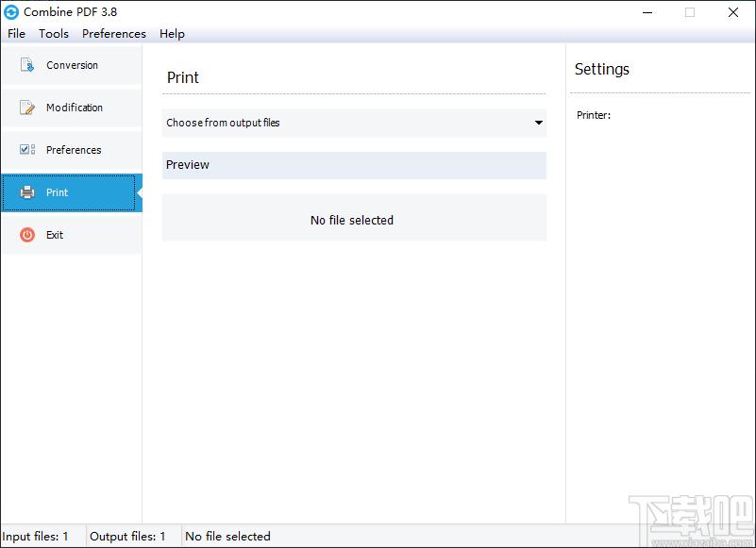Open the Preferences menu in menu bar
This screenshot has height=548, width=756.
click(x=114, y=34)
